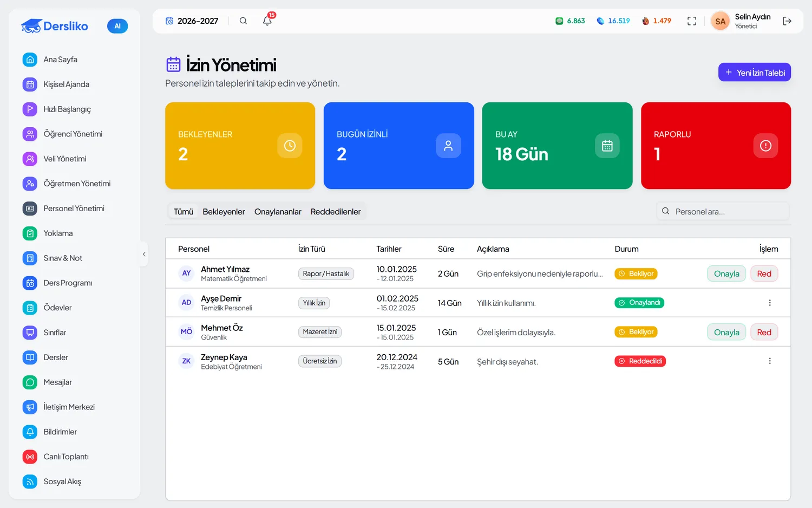Open Bildirimler bell icon in sidebar

point(30,432)
